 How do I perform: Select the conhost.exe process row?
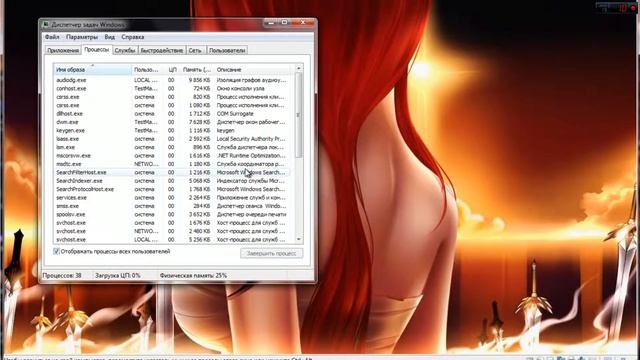point(172,89)
